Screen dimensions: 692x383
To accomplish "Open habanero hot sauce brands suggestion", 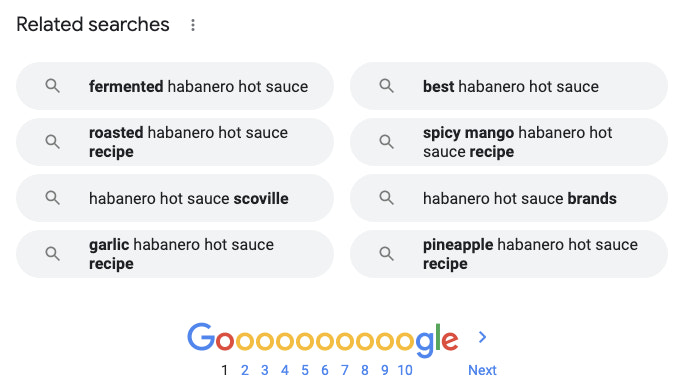I will pos(509,198).
